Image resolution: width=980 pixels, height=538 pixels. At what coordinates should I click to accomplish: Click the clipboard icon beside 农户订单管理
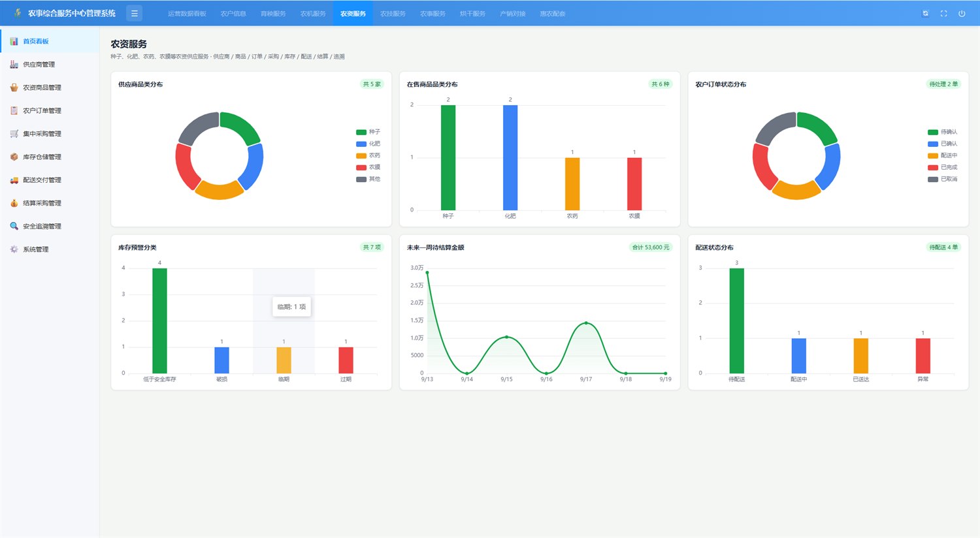point(14,110)
